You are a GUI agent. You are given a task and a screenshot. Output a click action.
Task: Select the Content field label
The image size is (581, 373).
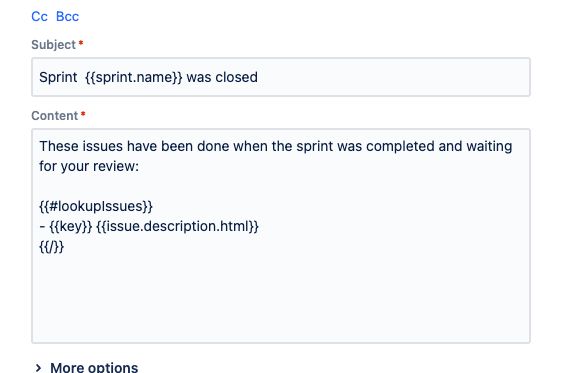click(54, 116)
